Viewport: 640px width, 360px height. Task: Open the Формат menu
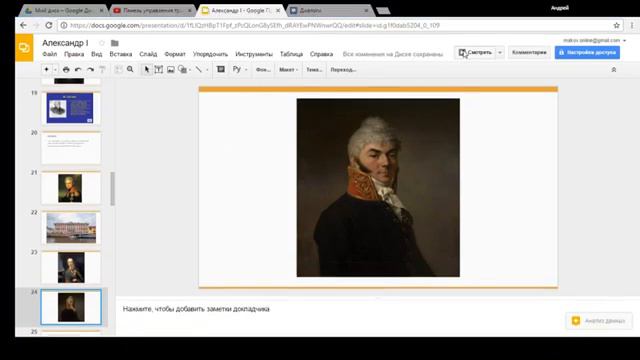pos(175,54)
